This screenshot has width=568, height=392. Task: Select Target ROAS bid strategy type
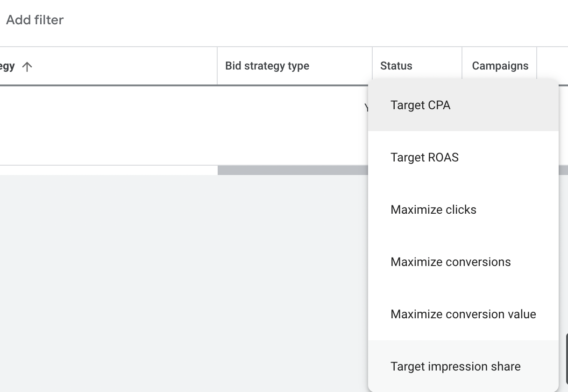point(424,157)
